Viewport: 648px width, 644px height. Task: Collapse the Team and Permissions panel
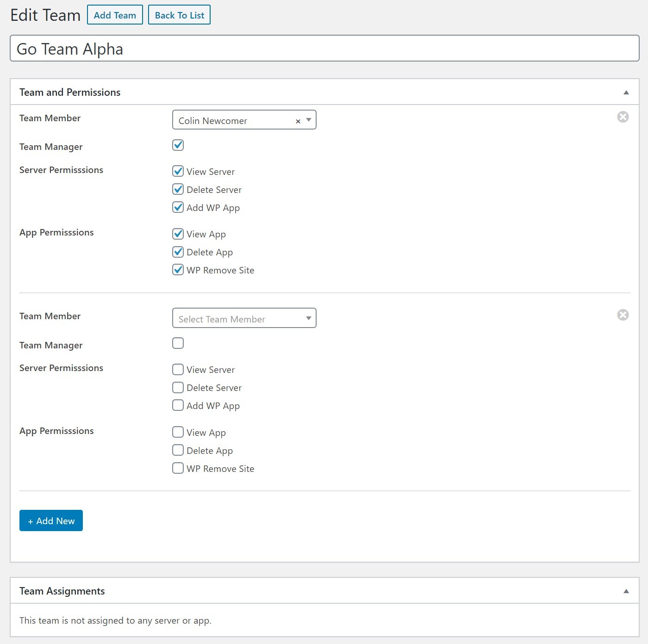coord(626,93)
